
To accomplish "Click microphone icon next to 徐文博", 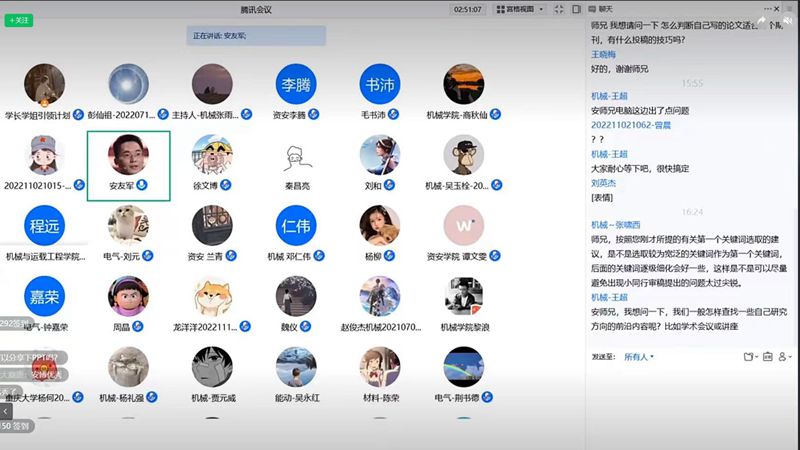I will (226, 185).
